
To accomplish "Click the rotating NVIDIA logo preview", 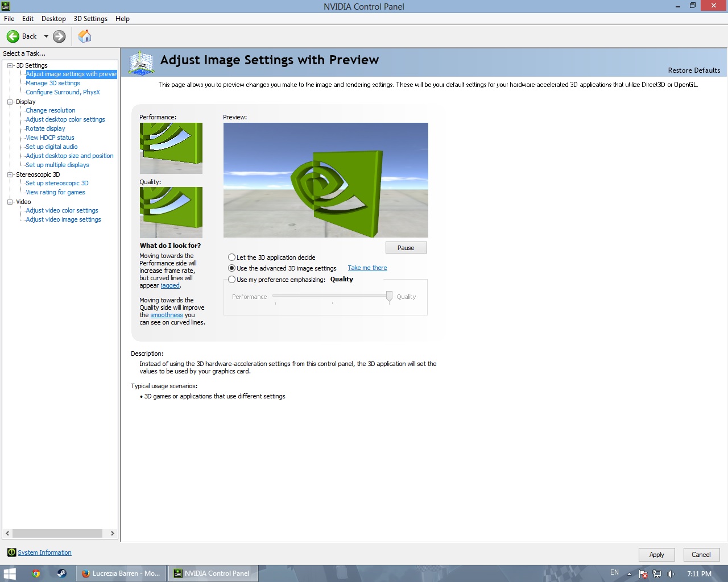I will [326, 180].
